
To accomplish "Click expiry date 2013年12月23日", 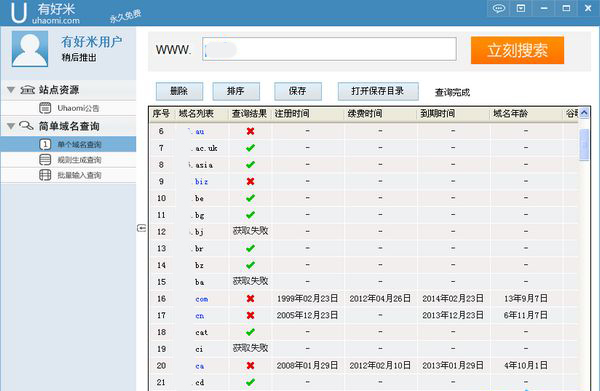I will click(x=453, y=315).
